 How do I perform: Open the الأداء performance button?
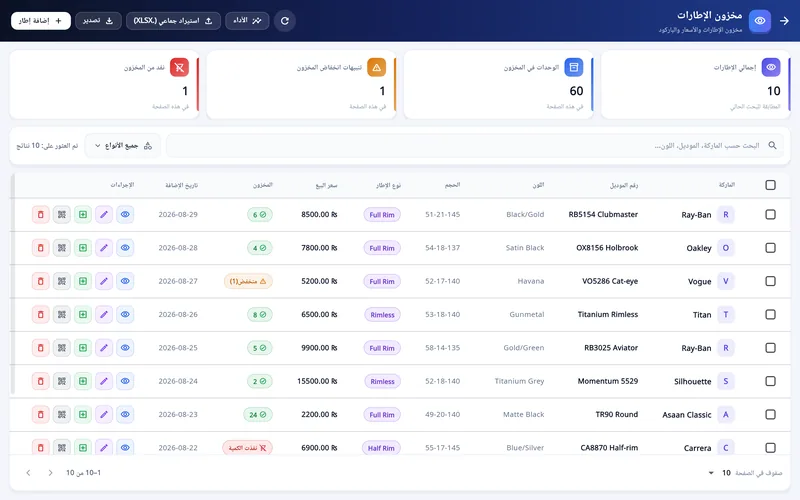(247, 21)
